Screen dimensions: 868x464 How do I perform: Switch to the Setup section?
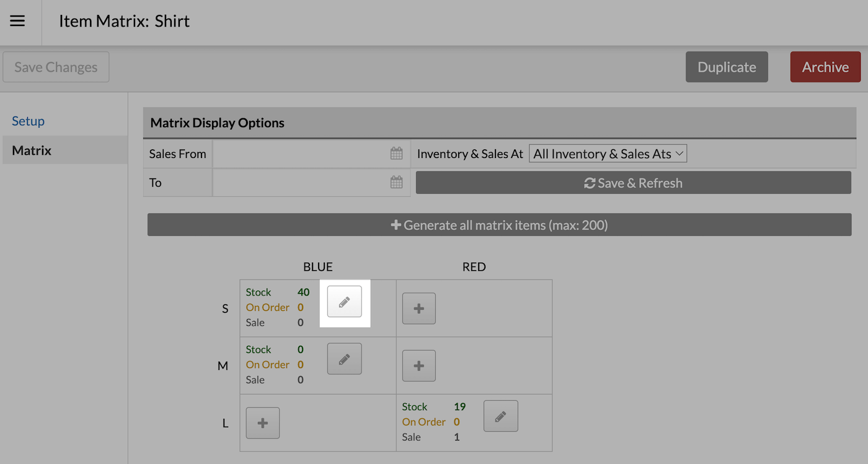click(29, 121)
